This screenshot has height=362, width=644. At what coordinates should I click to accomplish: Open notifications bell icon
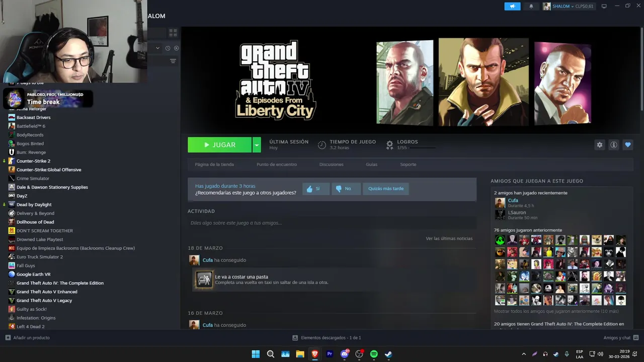tap(531, 6)
